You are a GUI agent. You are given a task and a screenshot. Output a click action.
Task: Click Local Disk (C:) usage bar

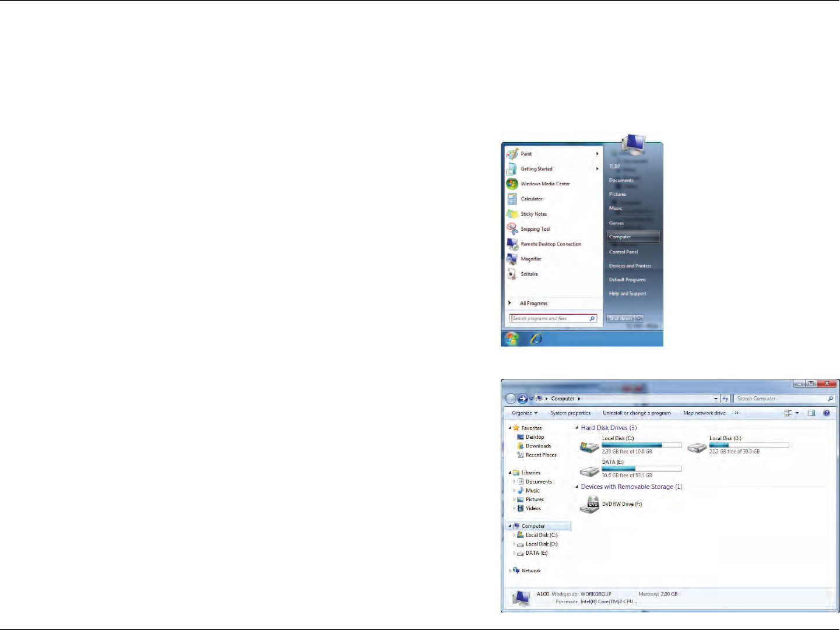(x=641, y=445)
